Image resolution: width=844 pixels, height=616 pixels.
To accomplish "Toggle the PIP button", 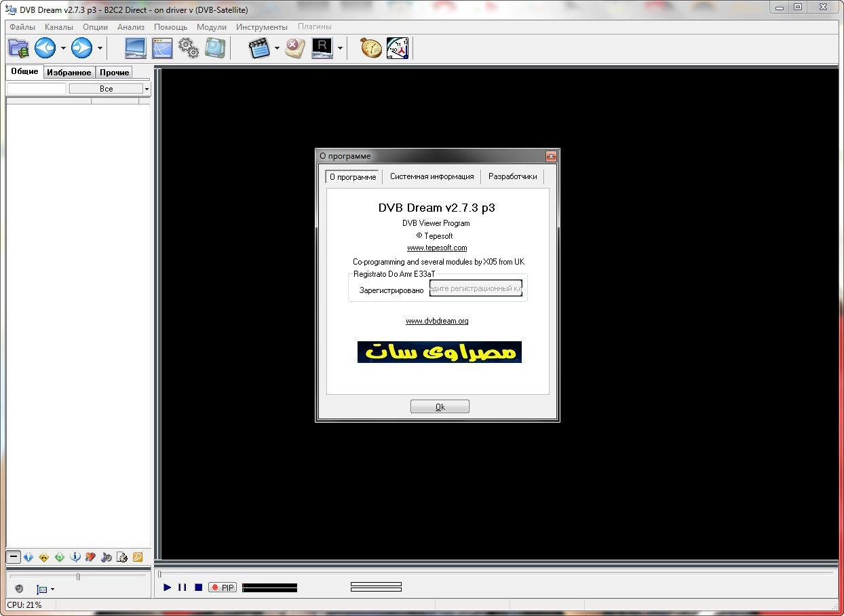I will tap(223, 588).
